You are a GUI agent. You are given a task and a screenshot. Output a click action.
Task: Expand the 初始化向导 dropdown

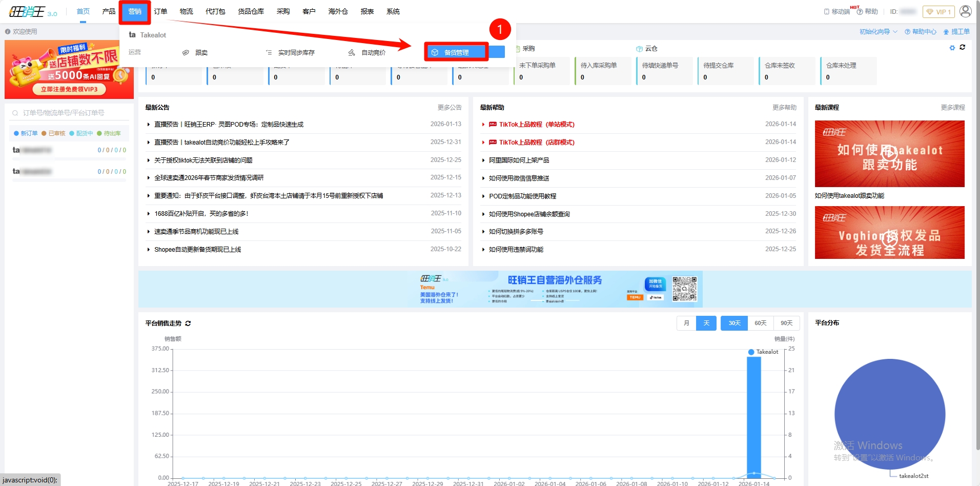tap(895, 32)
